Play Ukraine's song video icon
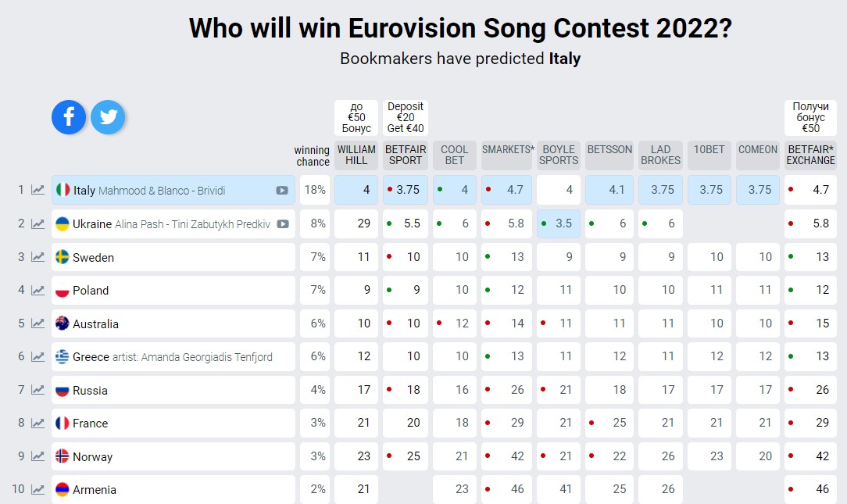The height and width of the screenshot is (504, 847). pyautogui.click(x=283, y=224)
